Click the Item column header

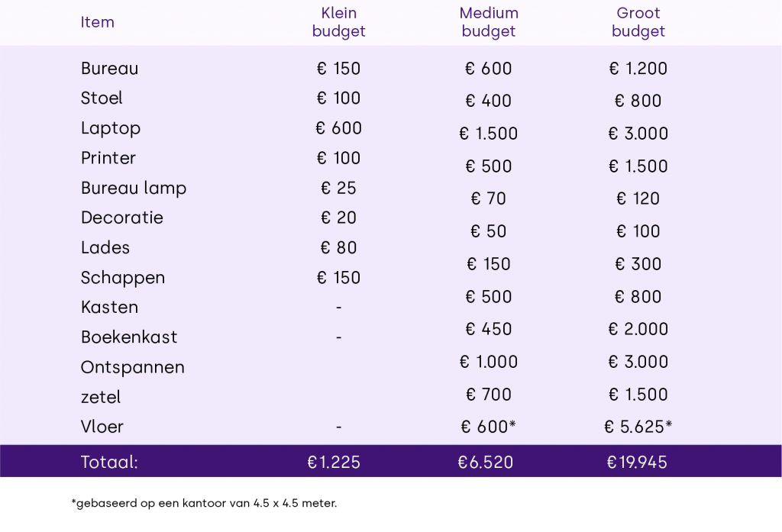[x=98, y=22]
